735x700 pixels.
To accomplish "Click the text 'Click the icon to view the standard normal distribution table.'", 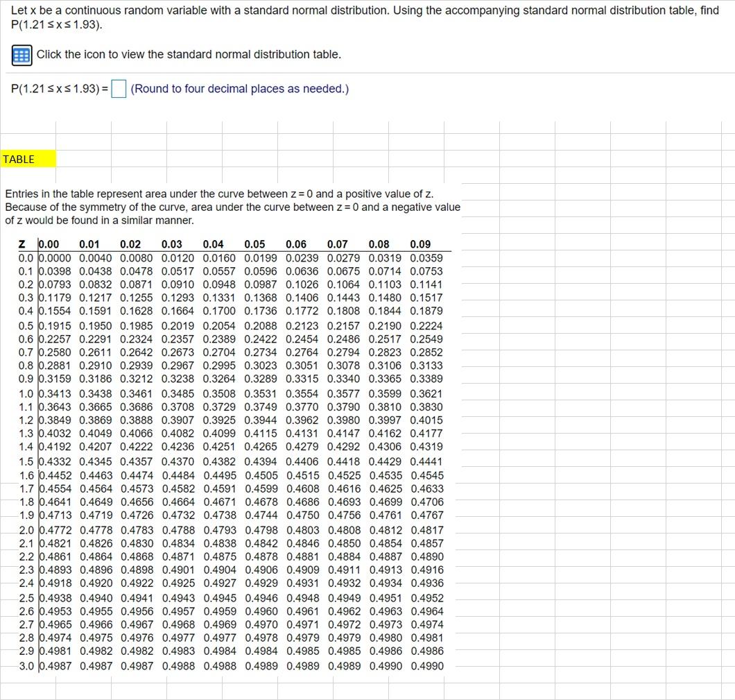I will coord(189,54).
